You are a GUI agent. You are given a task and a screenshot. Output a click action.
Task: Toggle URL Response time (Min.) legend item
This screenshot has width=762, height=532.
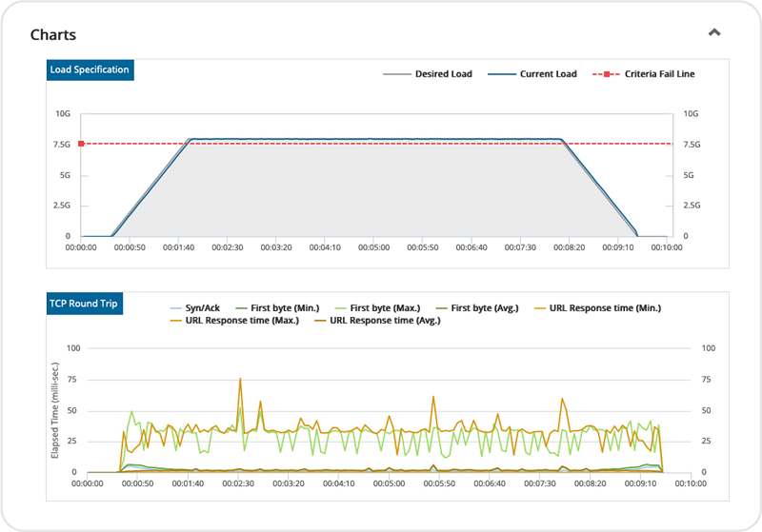click(x=597, y=308)
